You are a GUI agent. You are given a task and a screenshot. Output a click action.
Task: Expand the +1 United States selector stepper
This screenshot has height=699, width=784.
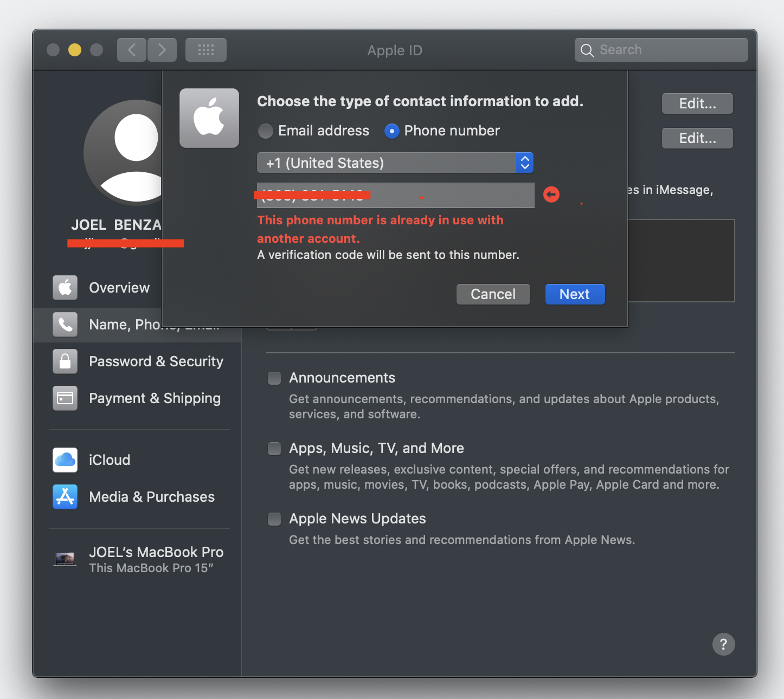click(524, 163)
